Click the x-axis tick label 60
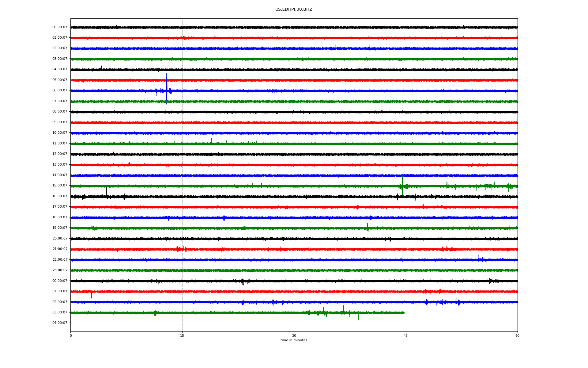This screenshot has height=368, width=588. click(517, 335)
